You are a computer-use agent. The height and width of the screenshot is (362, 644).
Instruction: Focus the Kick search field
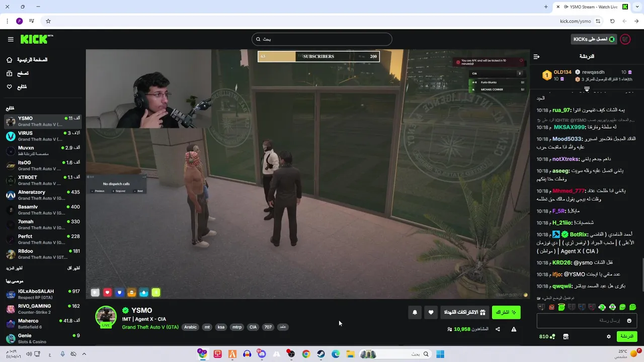(322, 39)
